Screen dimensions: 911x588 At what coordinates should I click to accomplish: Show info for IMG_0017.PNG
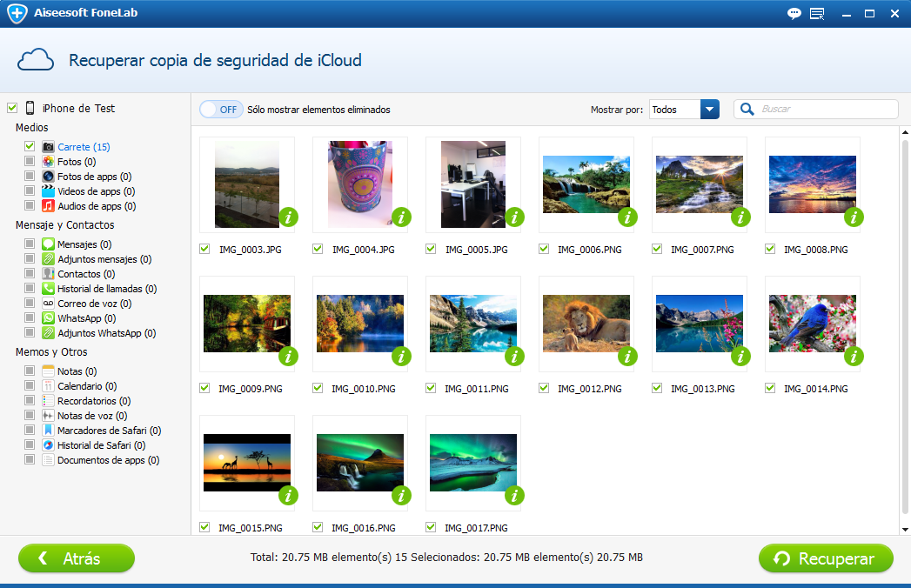(x=515, y=495)
